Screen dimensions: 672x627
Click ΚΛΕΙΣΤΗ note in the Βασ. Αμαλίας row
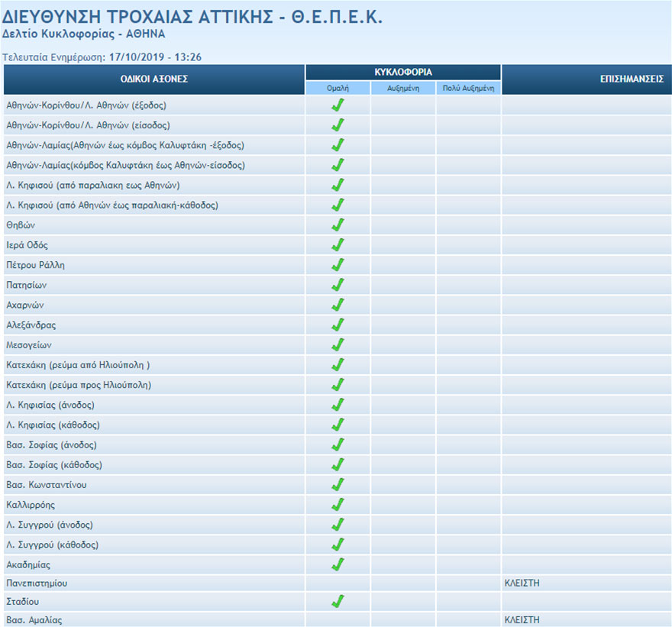click(x=522, y=620)
